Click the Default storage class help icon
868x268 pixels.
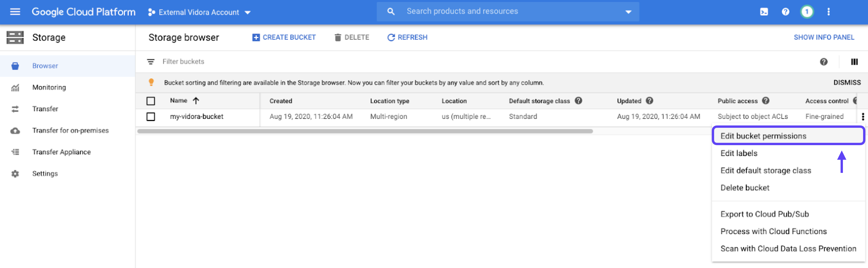[x=578, y=101]
